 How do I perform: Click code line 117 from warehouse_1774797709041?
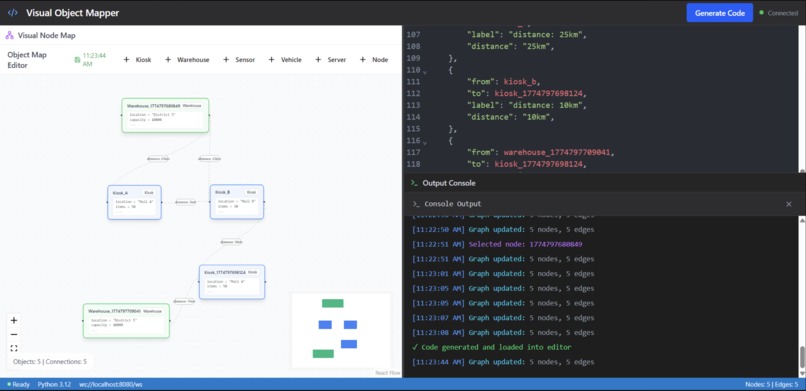point(541,152)
